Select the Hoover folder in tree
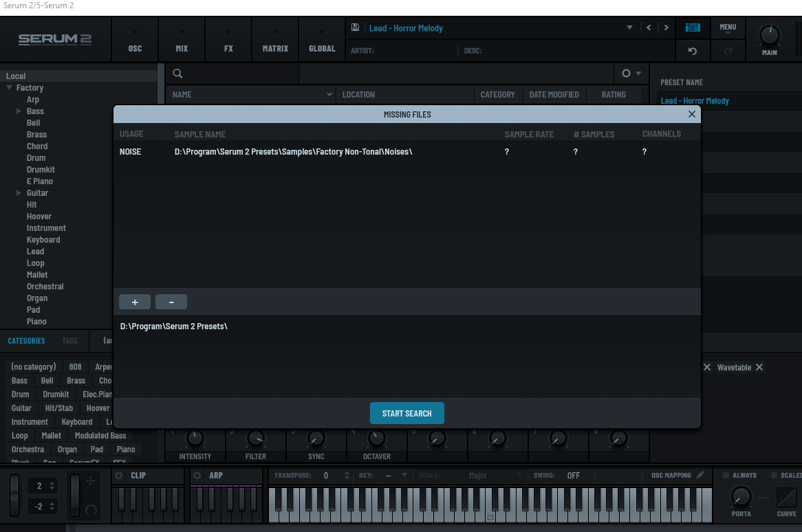Image resolution: width=802 pixels, height=532 pixels. 39,217
